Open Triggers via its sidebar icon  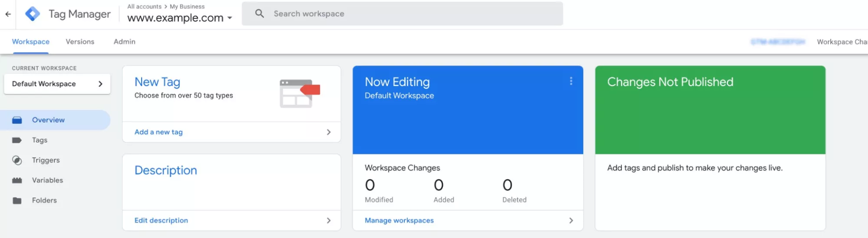(17, 160)
